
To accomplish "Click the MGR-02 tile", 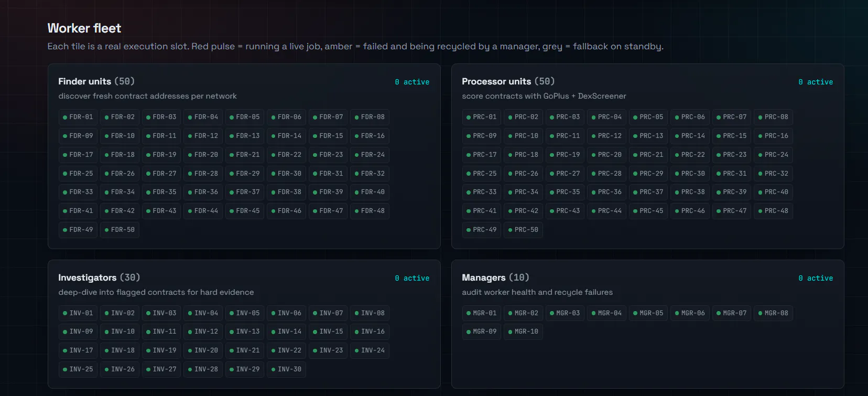I will coord(523,313).
